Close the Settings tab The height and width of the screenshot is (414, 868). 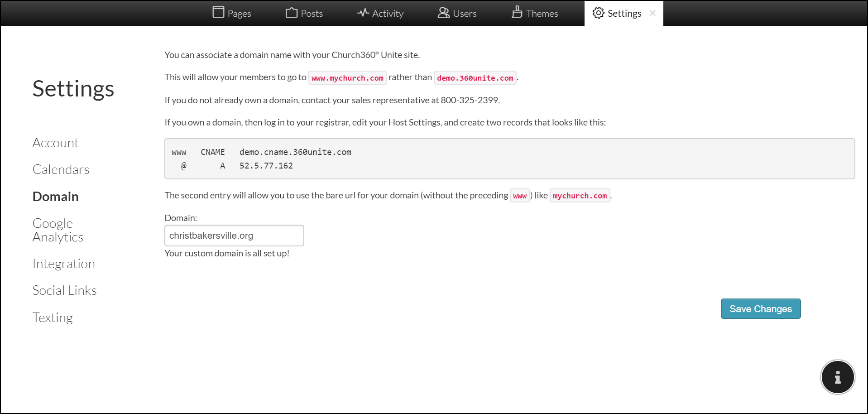coord(652,13)
